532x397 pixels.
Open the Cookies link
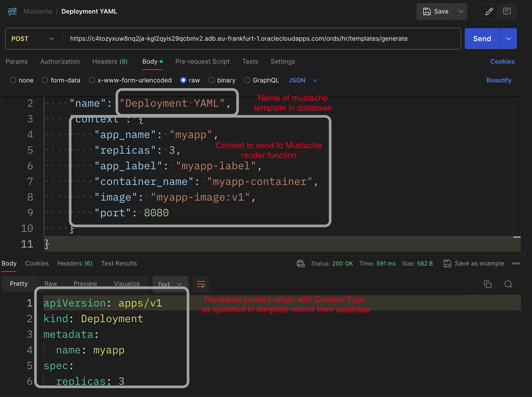[x=502, y=62]
